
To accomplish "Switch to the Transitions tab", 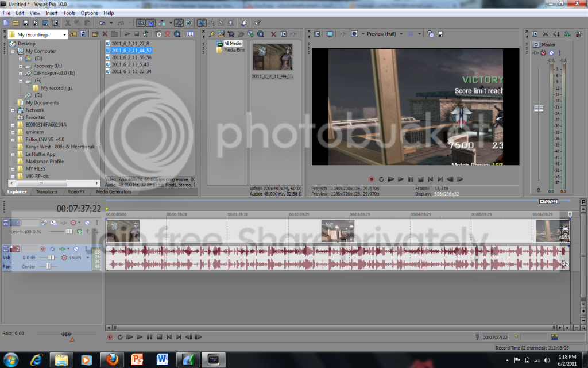I will (x=47, y=192).
